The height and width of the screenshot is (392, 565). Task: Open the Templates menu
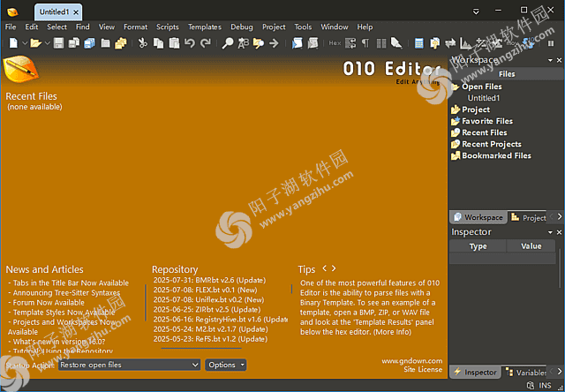[x=205, y=27]
